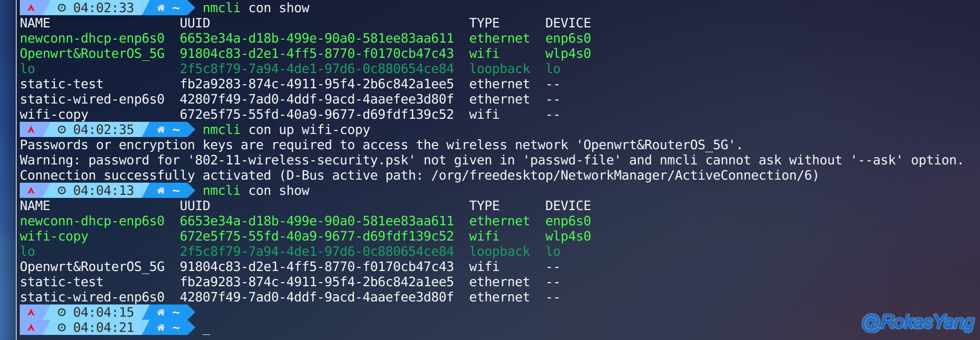Click the clock icon beside 04:04:21
The width and height of the screenshot is (980, 340).
[x=62, y=328]
